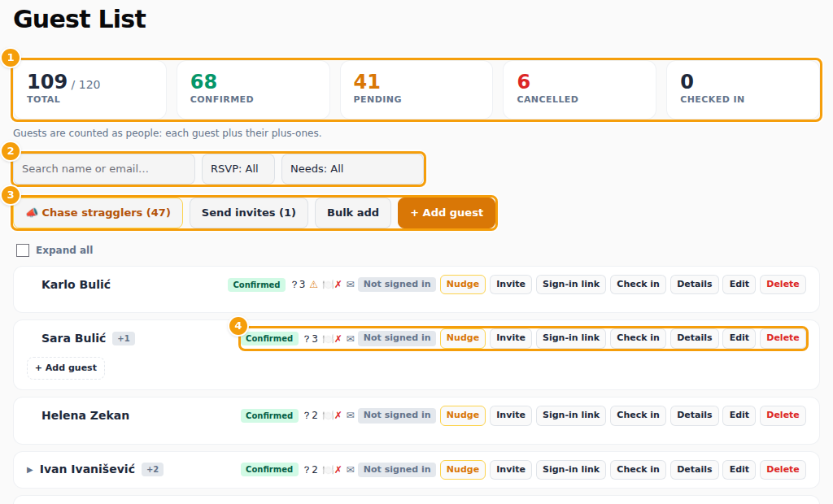The height and width of the screenshot is (504, 833).
Task: Click the +2 badge next to Ivan Ivanišević
Action: pos(152,470)
